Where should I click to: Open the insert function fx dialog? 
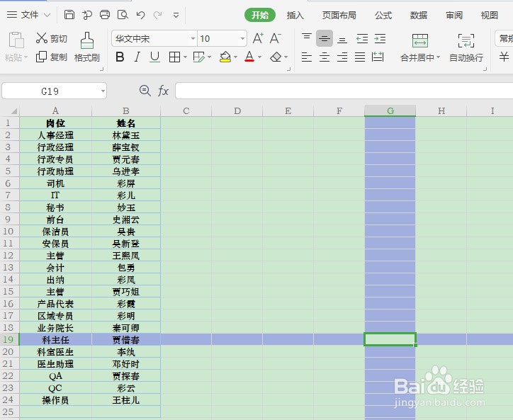click(x=163, y=91)
